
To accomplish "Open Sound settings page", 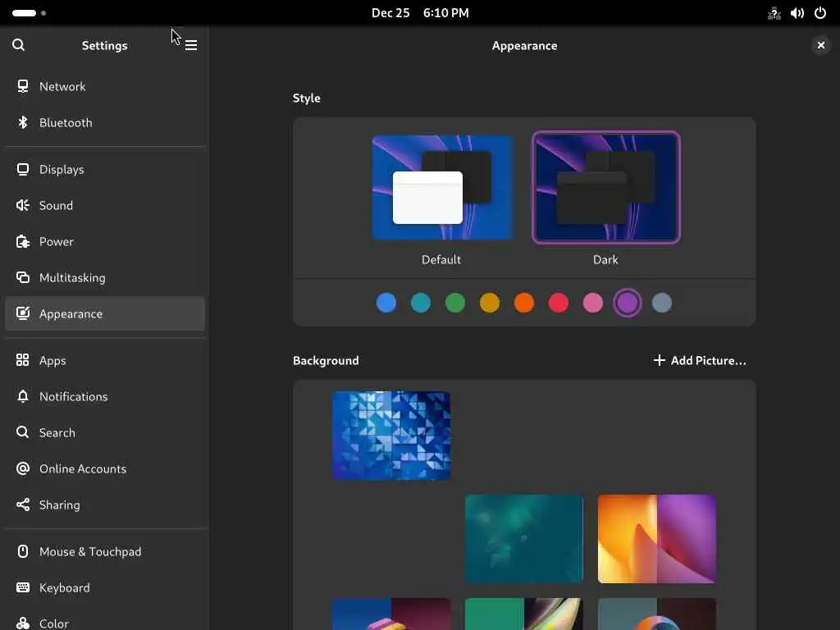I will pyautogui.click(x=105, y=205).
